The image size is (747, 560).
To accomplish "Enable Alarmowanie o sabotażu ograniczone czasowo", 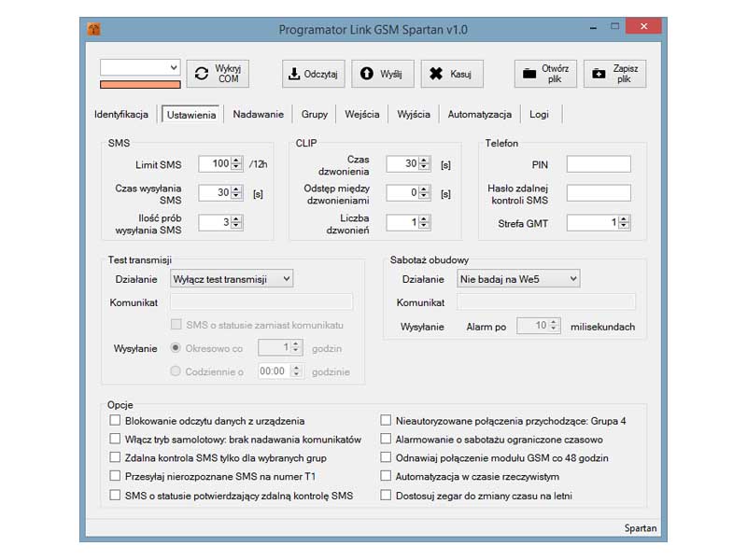I will (x=386, y=439).
